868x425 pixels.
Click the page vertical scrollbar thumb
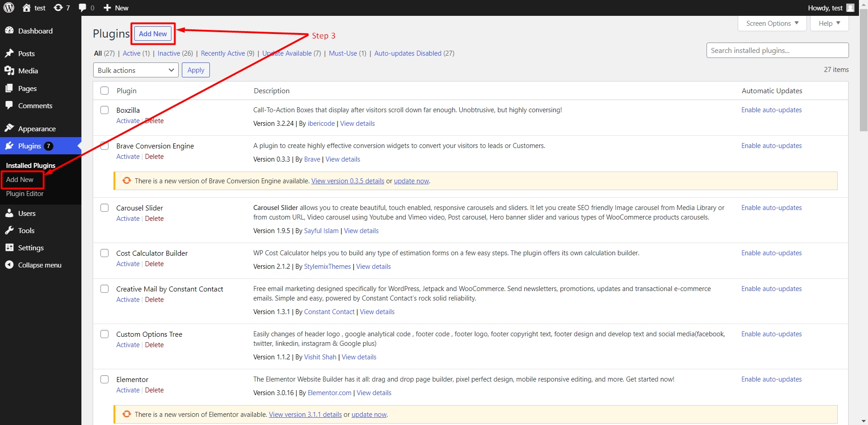pos(863,70)
